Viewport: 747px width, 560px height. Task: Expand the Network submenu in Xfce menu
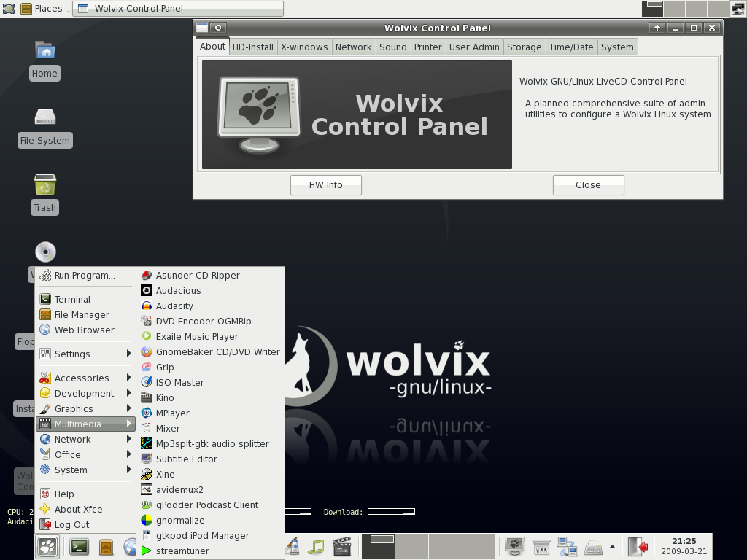point(86,439)
